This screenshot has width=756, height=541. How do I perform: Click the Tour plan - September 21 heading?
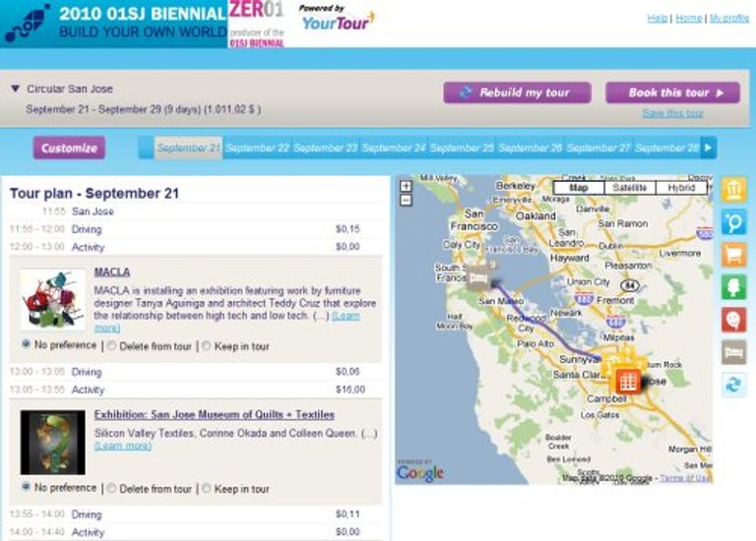click(94, 194)
